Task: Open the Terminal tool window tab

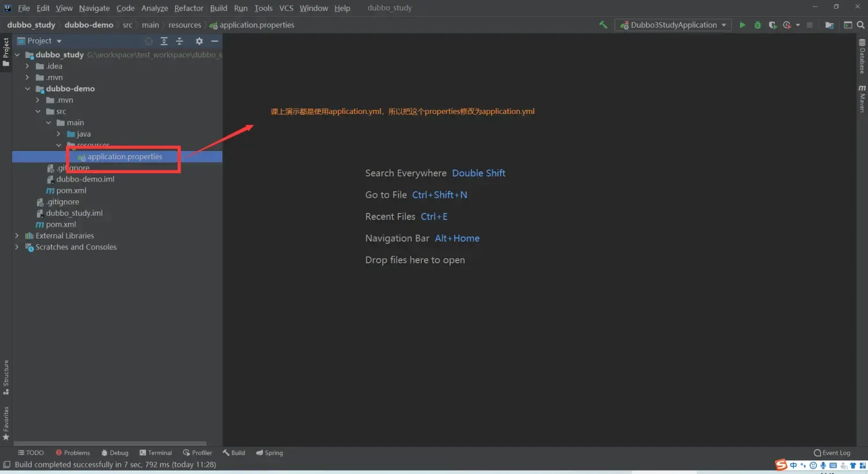Action: [156, 453]
